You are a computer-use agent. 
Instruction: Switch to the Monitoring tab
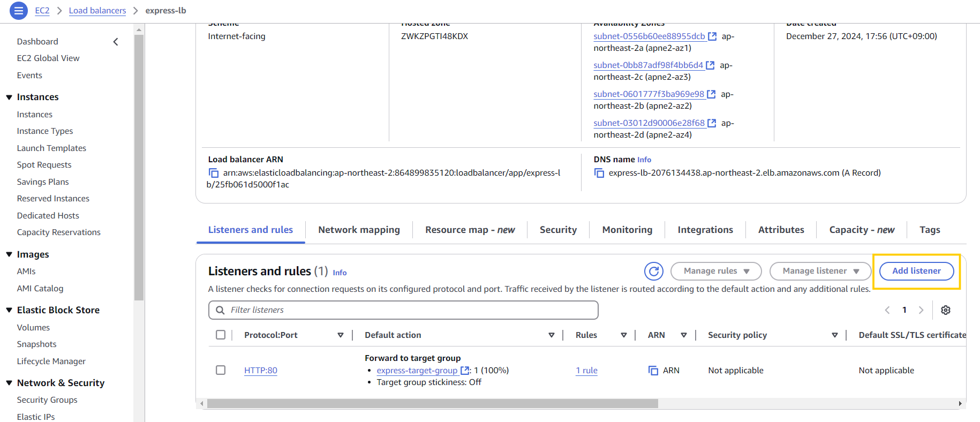(x=627, y=230)
